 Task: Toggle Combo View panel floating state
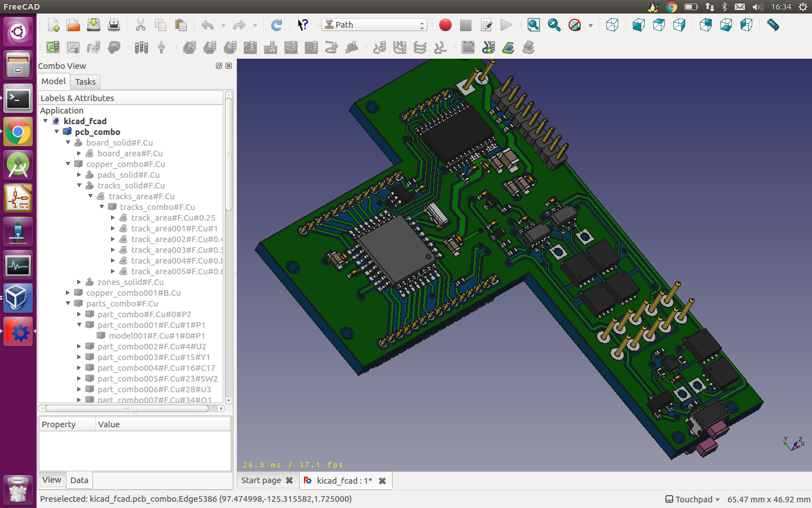click(x=219, y=66)
